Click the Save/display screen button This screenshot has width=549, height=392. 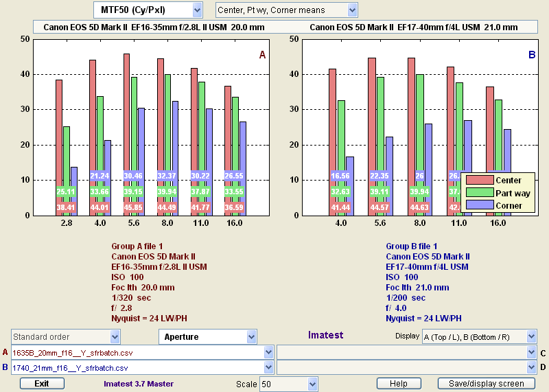tap(487, 384)
